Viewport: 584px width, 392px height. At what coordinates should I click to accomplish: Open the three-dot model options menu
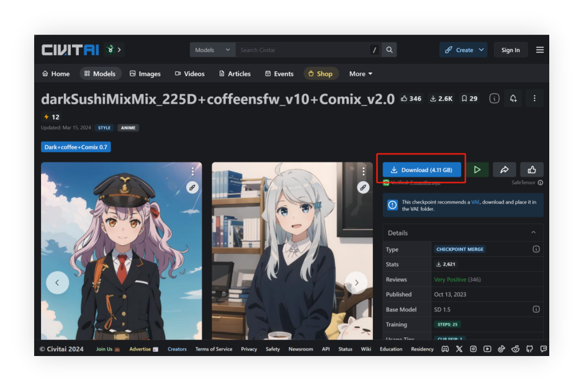point(534,98)
